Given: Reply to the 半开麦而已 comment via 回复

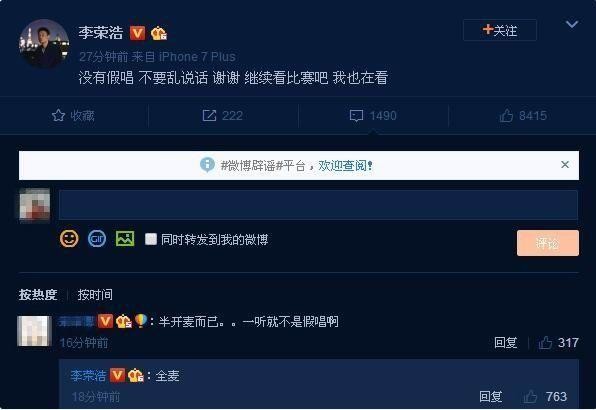Looking at the screenshot, I should 506,343.
